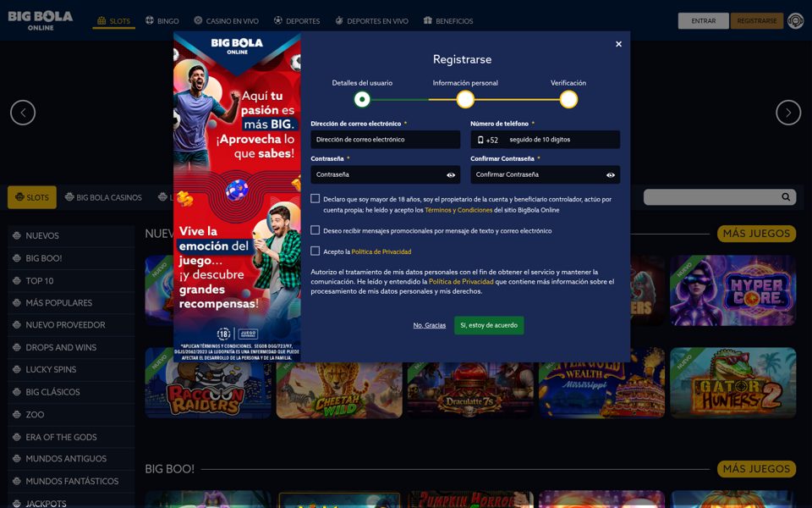The height and width of the screenshot is (508, 812).
Task: Check the over-18 declaration checkbox
Action: (315, 198)
